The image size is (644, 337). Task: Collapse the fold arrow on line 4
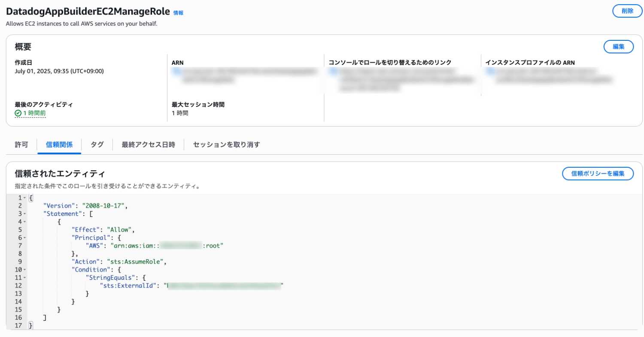[x=25, y=222]
